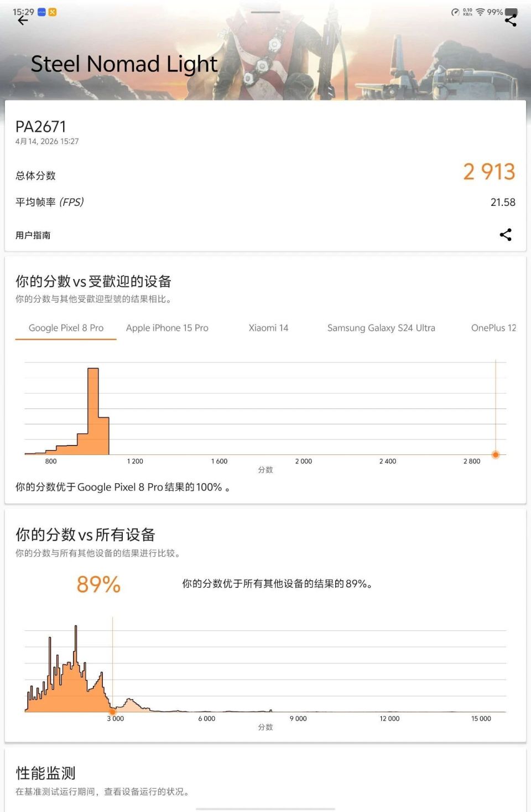Tap the Wi-Fi status icon

coord(480,12)
